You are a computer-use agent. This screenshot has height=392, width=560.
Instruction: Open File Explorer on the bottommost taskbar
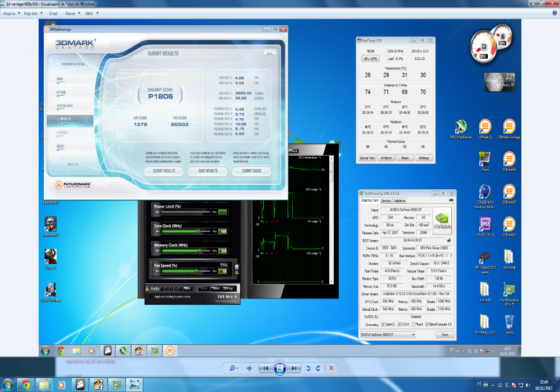(44, 385)
